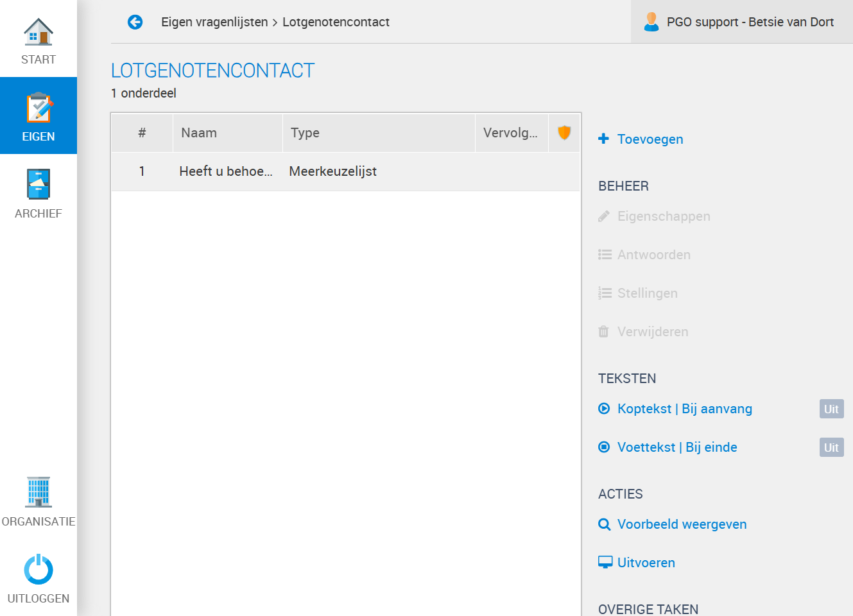
Task: Click the Vervolg... column header
Action: [512, 133]
